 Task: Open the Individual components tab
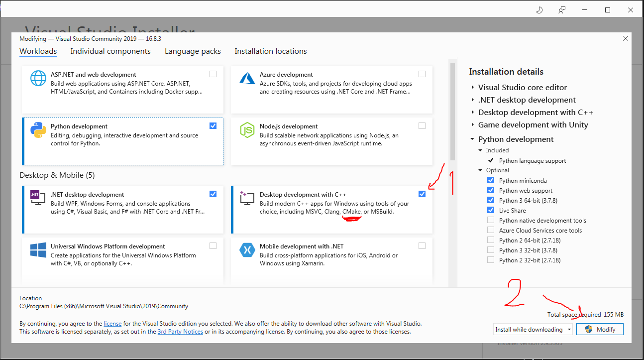(110, 51)
